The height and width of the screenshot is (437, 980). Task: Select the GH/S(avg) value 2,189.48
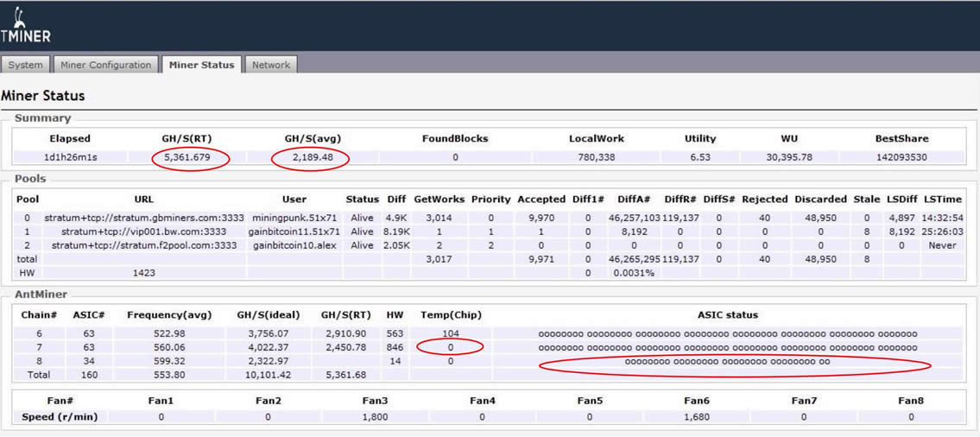(x=308, y=158)
